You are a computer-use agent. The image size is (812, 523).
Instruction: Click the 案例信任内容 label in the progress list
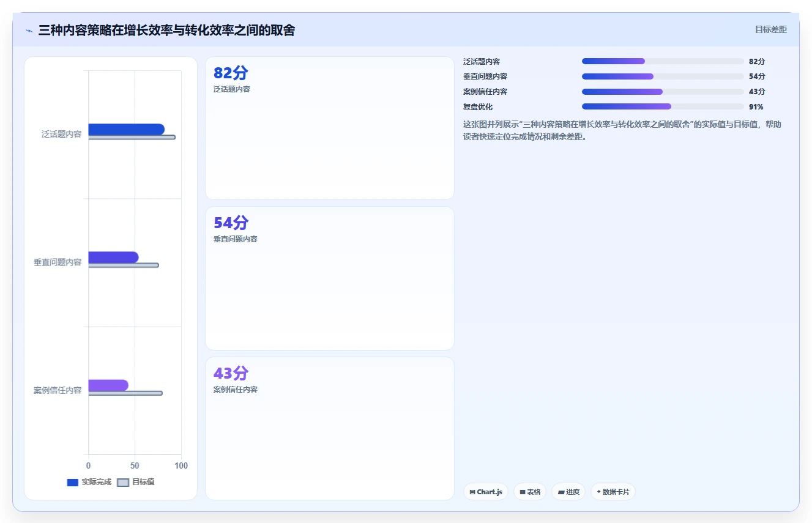(x=485, y=92)
